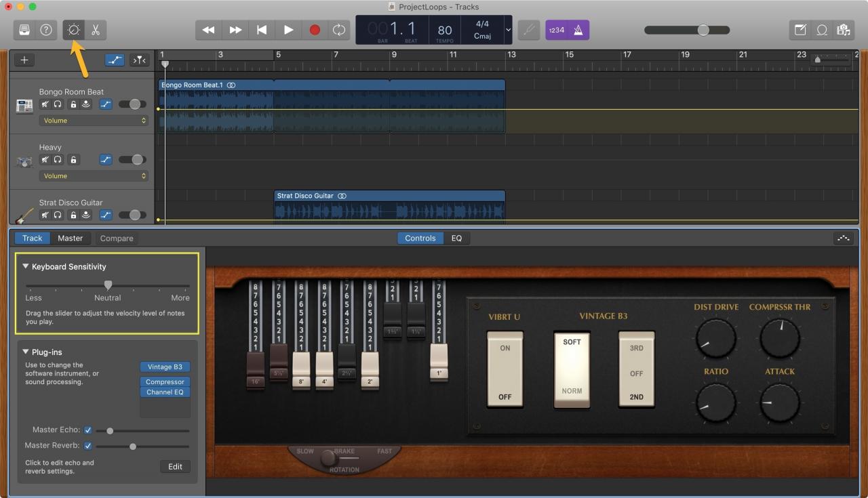This screenshot has width=868, height=498.
Task: Open the Editors with the scissors icon
Action: click(96, 30)
